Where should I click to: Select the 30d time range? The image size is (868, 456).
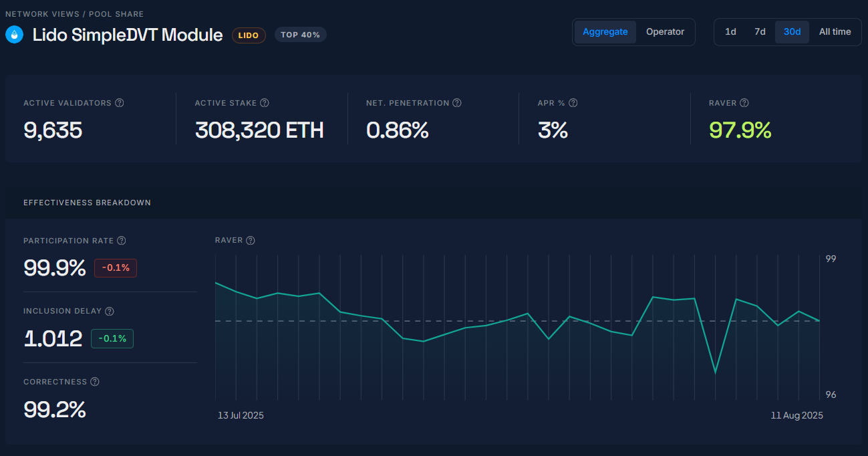[x=792, y=31]
